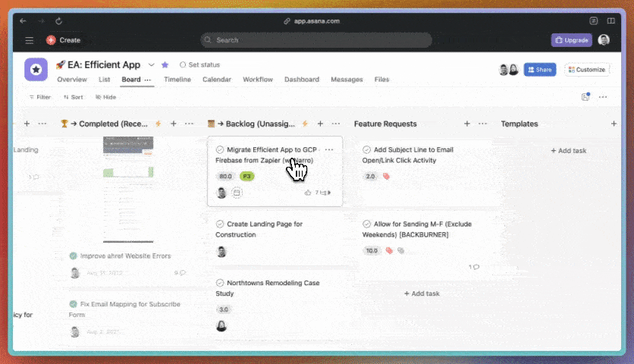
Task: Toggle the favorite star for the project
Action: coord(165,64)
